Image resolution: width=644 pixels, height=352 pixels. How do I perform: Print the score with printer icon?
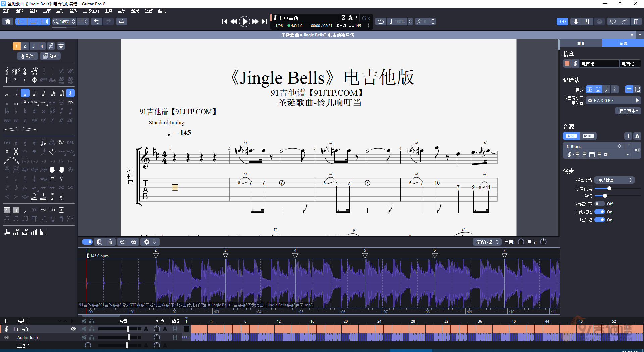(122, 21)
